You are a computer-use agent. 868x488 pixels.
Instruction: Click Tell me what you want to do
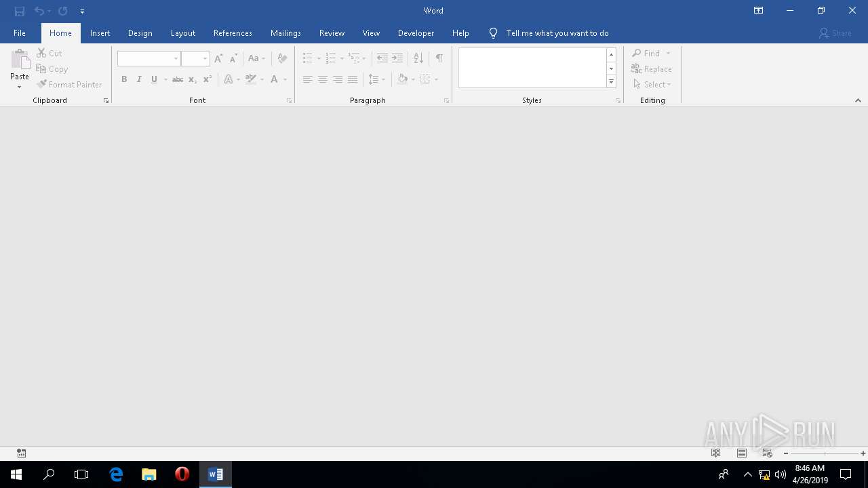557,33
